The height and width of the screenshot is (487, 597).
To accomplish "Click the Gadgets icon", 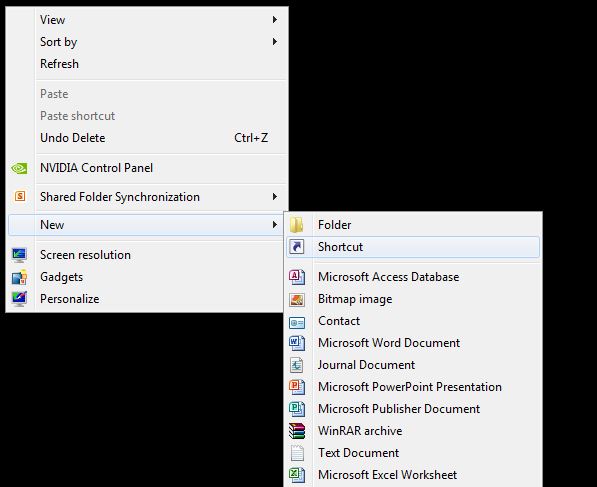I will [19, 277].
